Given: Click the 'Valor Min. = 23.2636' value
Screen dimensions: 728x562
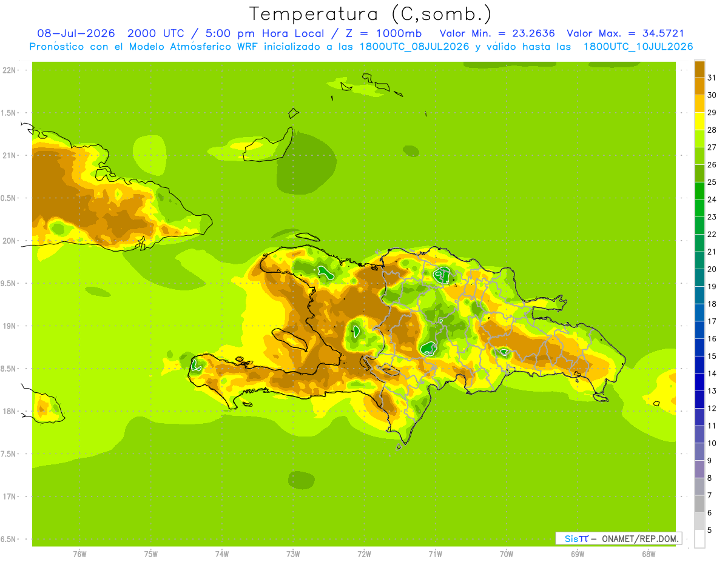Looking at the screenshot, I should pyautogui.click(x=497, y=33).
